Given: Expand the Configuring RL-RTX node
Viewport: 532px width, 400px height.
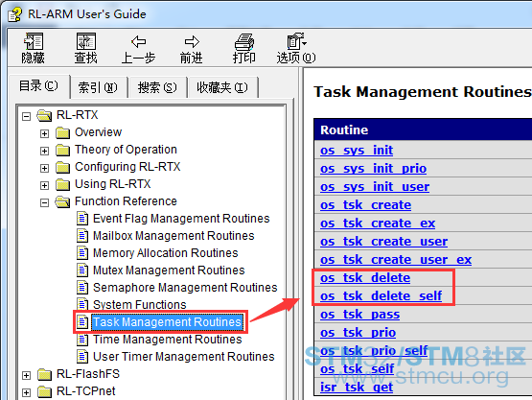Looking at the screenshot, I should (x=44, y=169).
